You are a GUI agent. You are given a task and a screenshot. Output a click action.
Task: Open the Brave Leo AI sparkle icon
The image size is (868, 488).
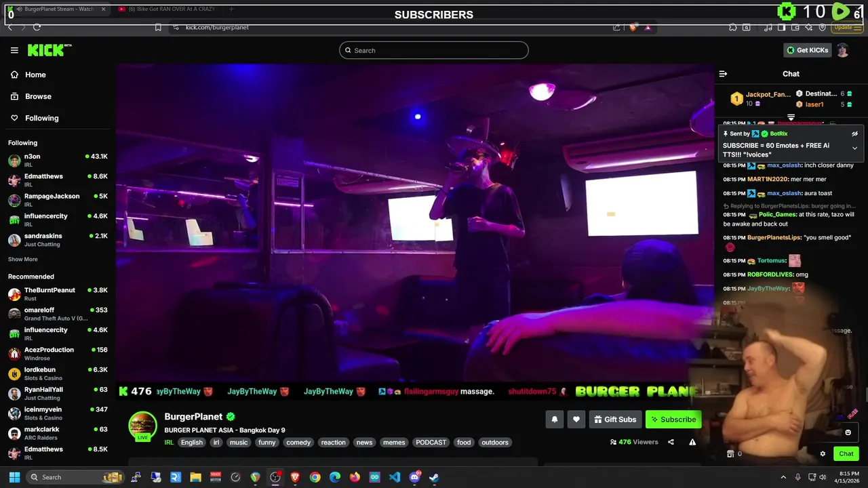point(809,27)
